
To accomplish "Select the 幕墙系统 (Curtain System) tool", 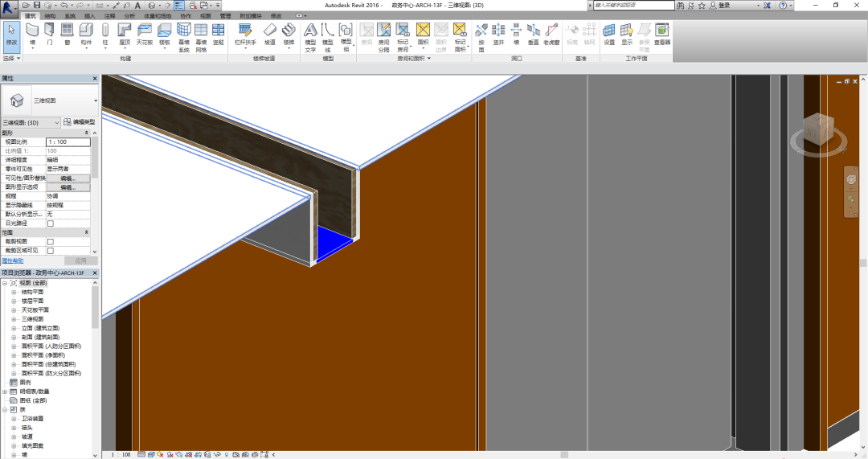I will pyautogui.click(x=184, y=38).
